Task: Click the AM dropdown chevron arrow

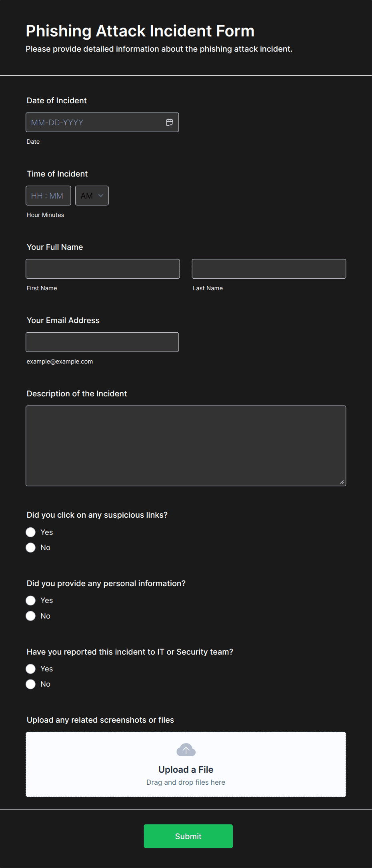Action: pos(101,196)
